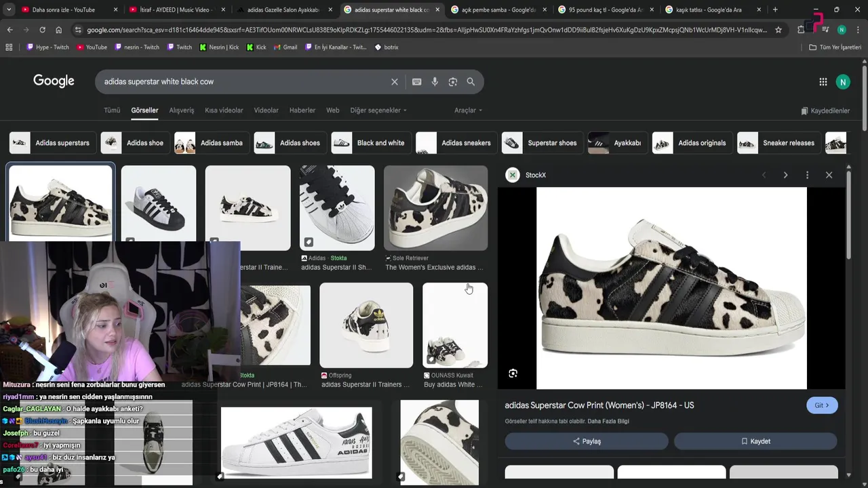Viewport: 868px width, 488px height.
Task: Filter by Adidas superstars chip
Action: 52,143
